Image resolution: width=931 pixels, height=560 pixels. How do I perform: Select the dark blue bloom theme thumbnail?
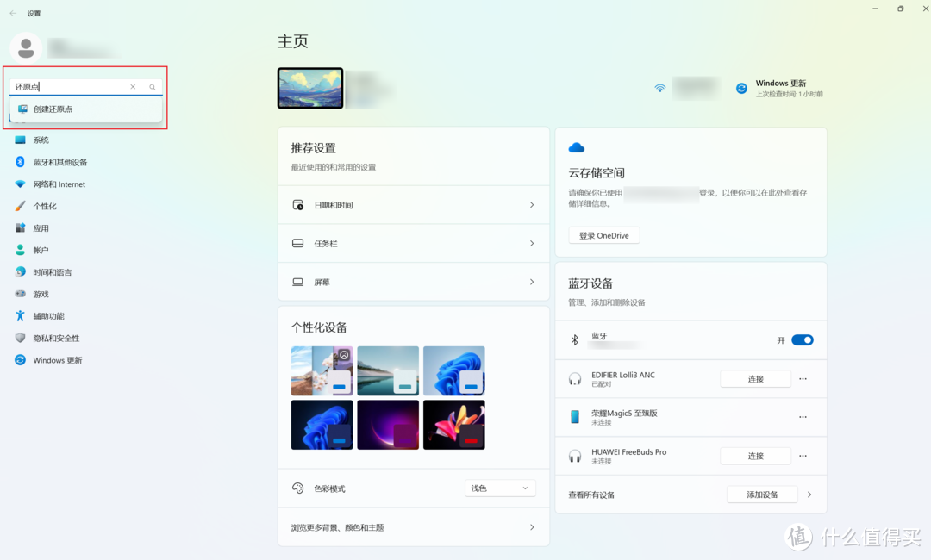pyautogui.click(x=322, y=425)
